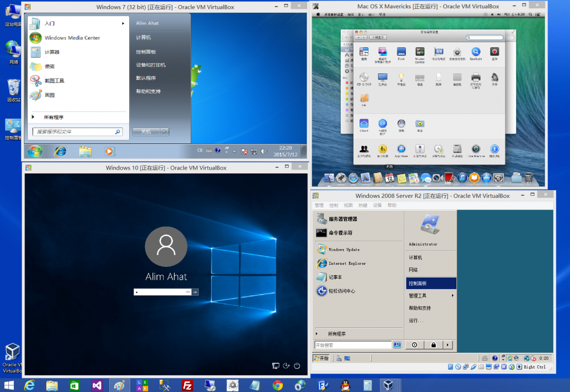Expand 入门 submenu arrow in Windows 7 menu
The height and width of the screenshot is (392, 570).
(x=123, y=23)
